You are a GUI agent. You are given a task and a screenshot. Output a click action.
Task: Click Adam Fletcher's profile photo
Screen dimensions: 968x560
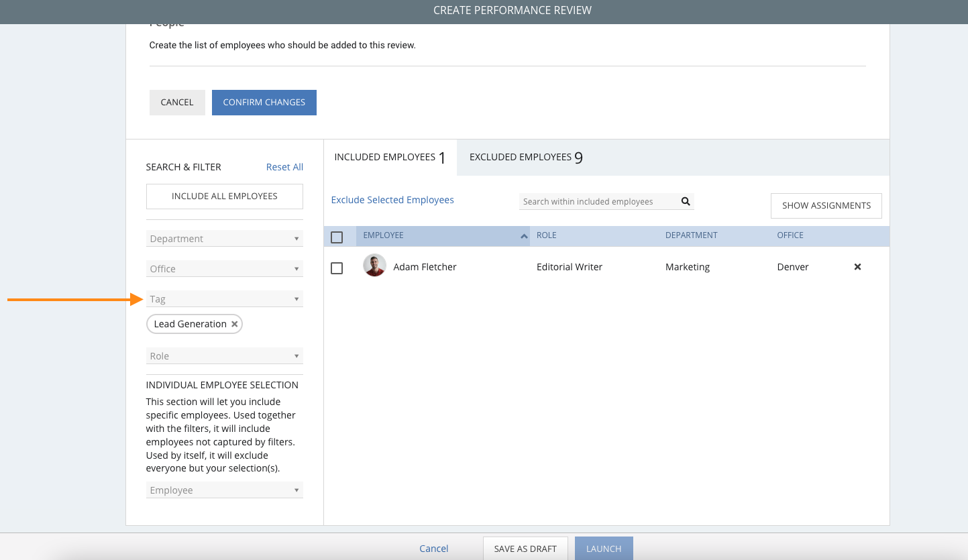pyautogui.click(x=374, y=266)
